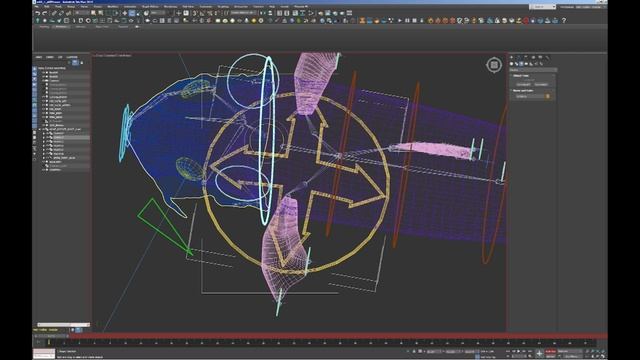This screenshot has height=360, width=640.
Task: Open the Customize menu in the Scene Explorer
Action: [72, 57]
